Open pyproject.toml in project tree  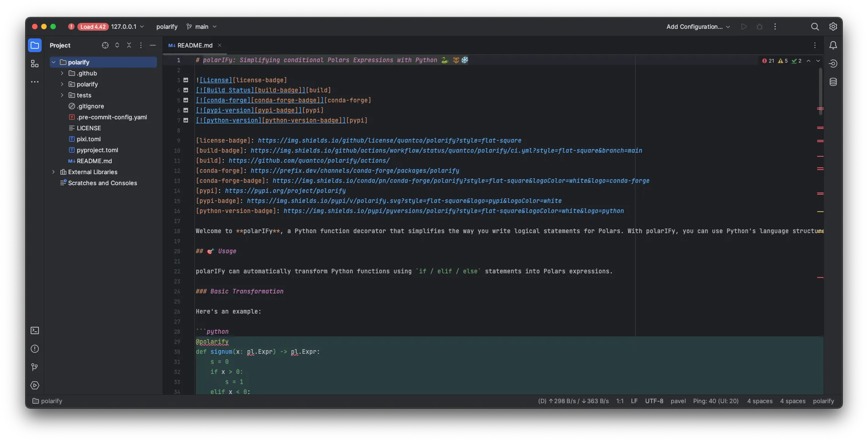[97, 150]
